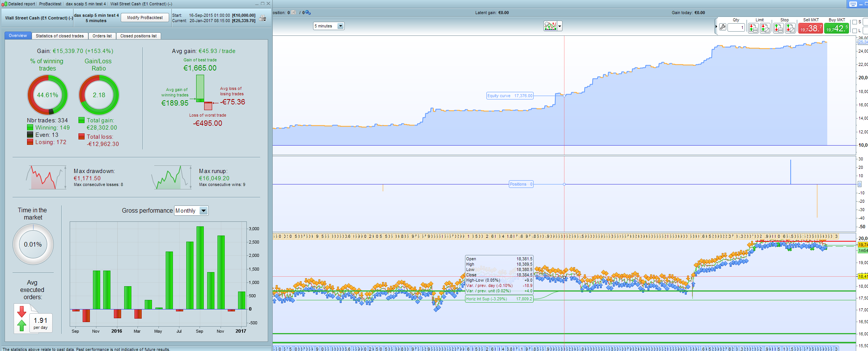The height and width of the screenshot is (351, 868).
Task: Click the Qty input field
Action: coord(736,27)
